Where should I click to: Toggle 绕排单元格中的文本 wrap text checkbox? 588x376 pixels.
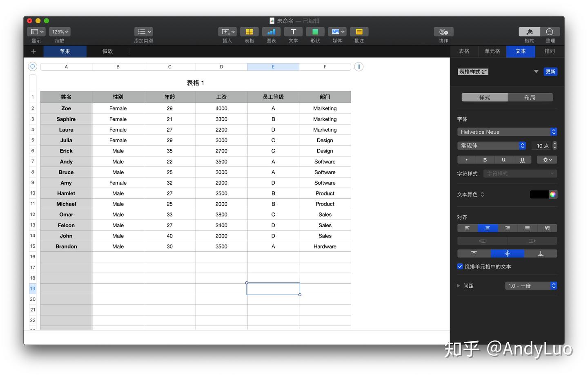tap(460, 266)
